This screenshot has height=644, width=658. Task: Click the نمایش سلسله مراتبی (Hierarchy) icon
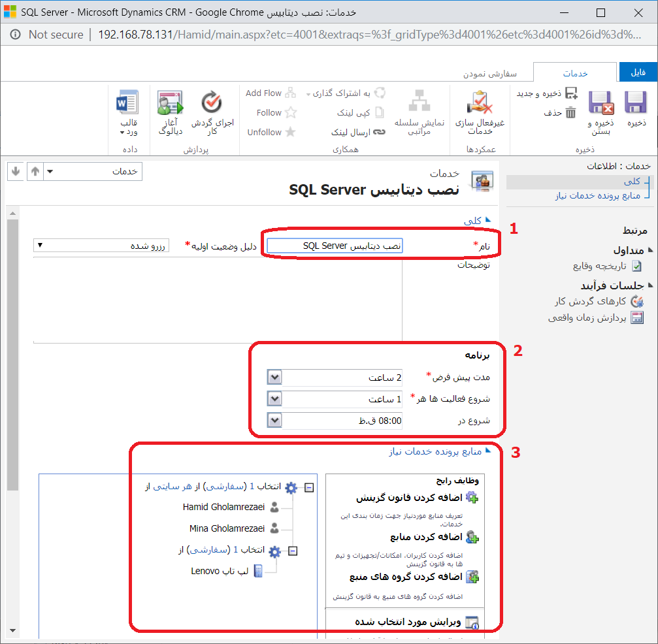tap(419, 101)
